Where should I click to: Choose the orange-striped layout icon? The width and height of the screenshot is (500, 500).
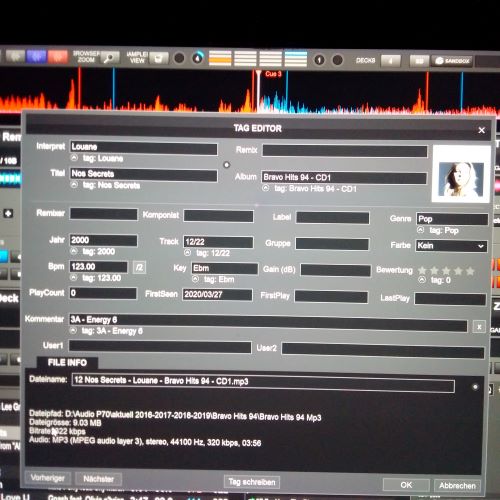tap(220, 59)
